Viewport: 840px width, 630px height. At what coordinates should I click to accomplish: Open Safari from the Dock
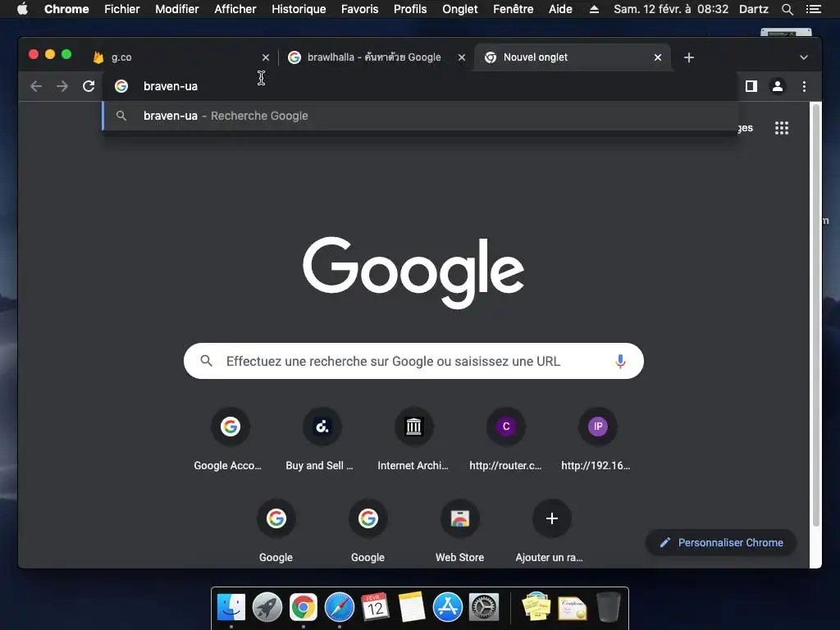pyautogui.click(x=339, y=608)
